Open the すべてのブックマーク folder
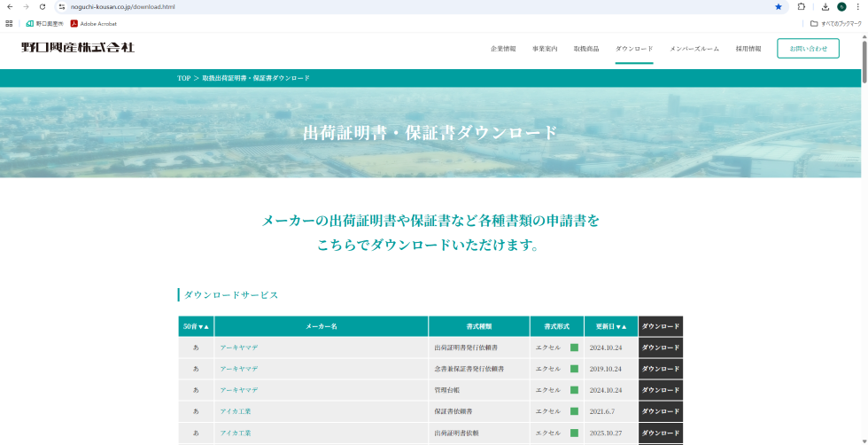The image size is (868, 445). 834,24
